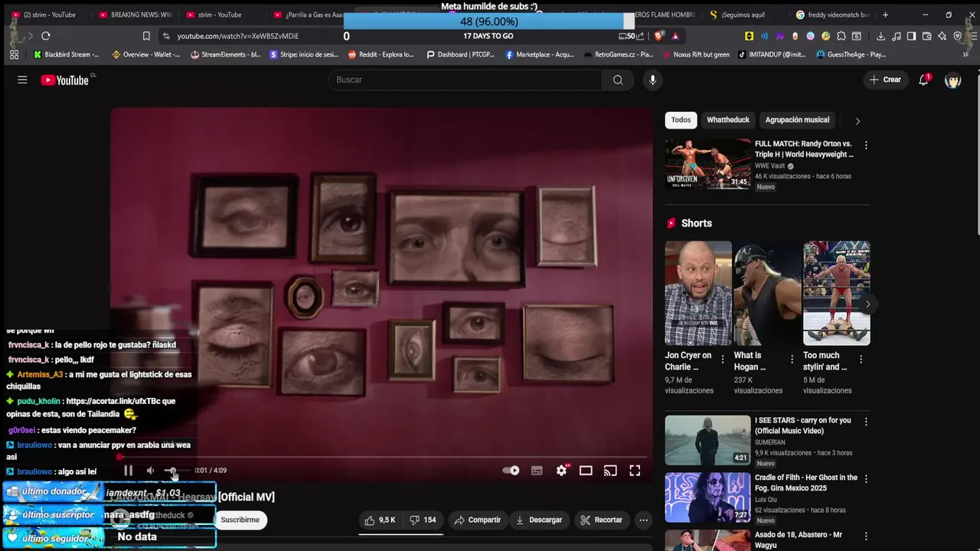Open options for What is Hogan short
980x551 pixels.
coord(792,359)
